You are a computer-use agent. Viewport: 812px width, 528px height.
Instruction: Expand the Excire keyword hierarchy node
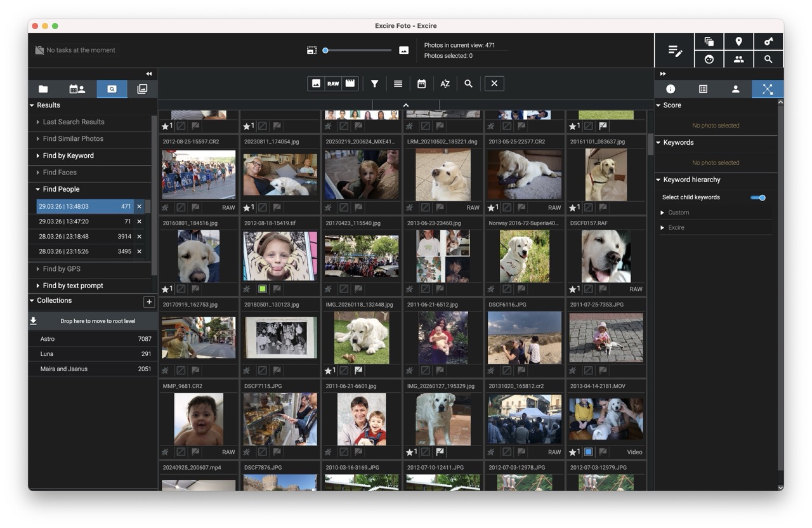click(663, 227)
